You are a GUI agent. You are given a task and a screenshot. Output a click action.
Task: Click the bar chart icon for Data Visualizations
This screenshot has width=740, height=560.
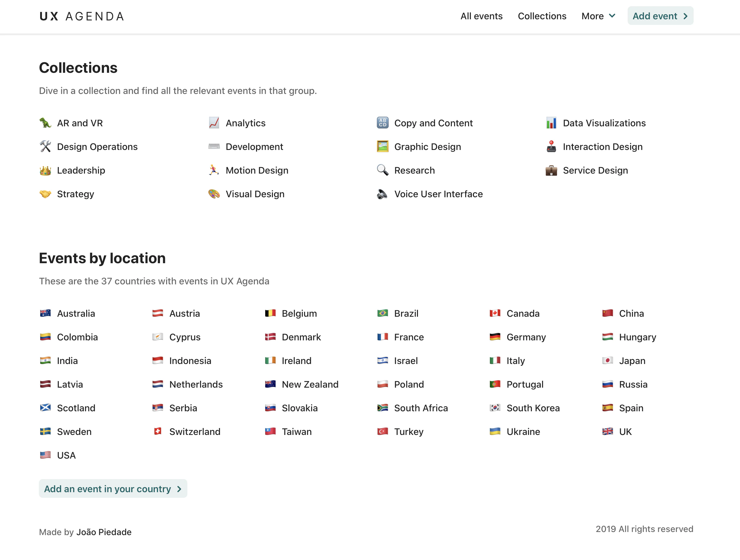click(x=551, y=123)
